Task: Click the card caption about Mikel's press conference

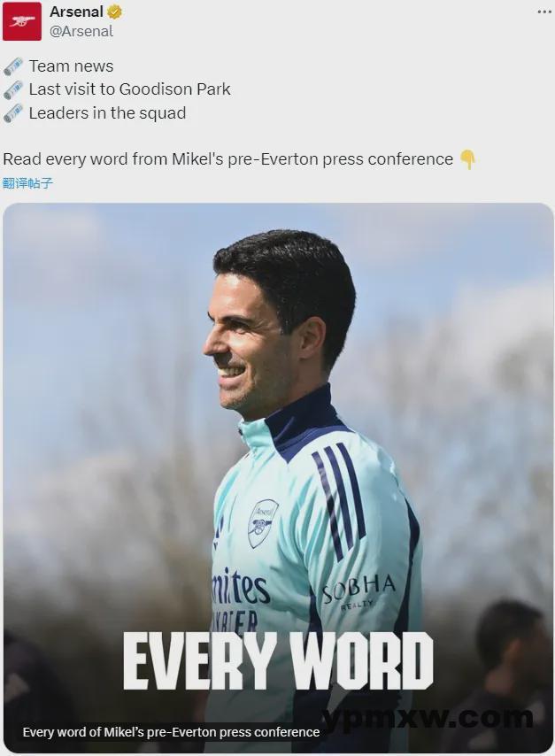Action: 171,732
